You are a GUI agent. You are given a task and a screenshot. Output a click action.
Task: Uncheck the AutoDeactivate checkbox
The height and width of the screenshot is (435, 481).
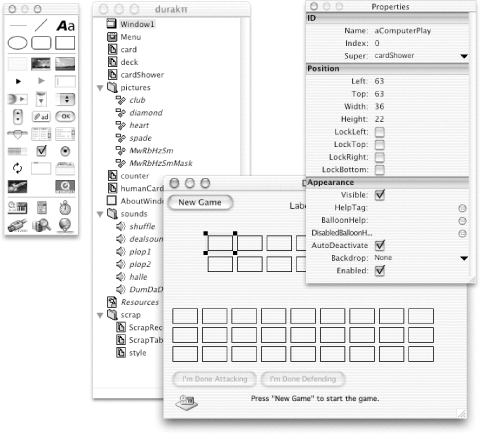tap(380, 246)
